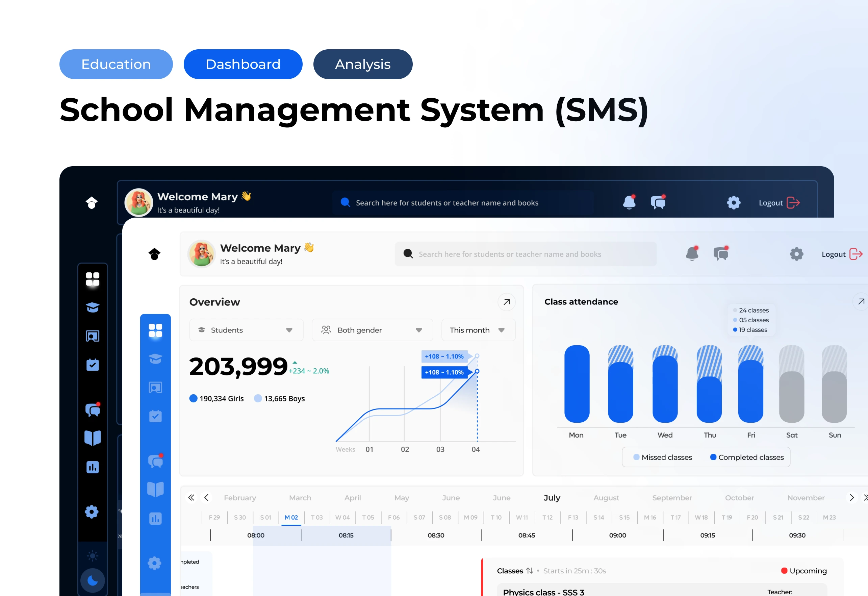Select November in month strip
Image resolution: width=868 pixels, height=596 pixels.
click(806, 498)
